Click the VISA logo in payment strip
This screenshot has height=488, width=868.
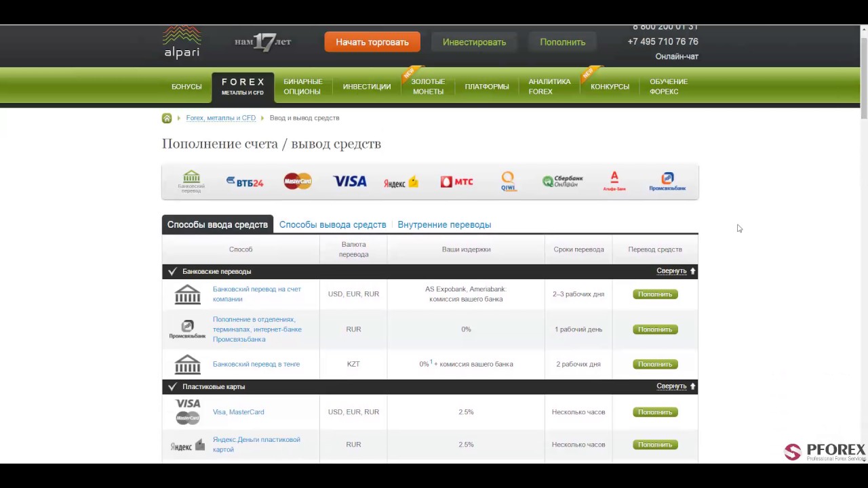pyautogui.click(x=349, y=181)
